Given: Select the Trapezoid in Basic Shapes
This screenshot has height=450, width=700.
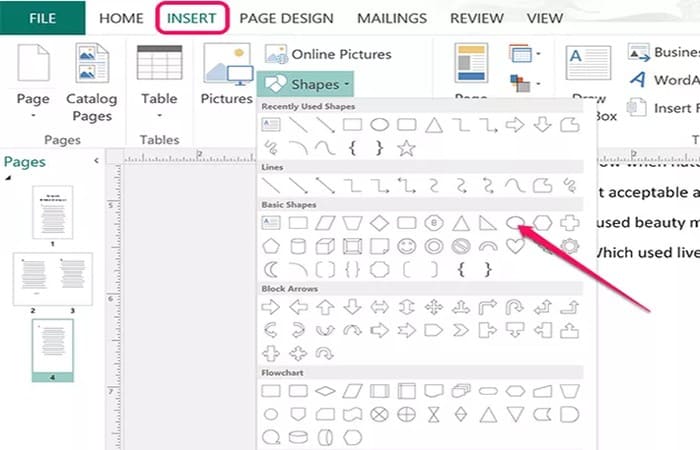Looking at the screenshot, I should pyautogui.click(x=352, y=223).
